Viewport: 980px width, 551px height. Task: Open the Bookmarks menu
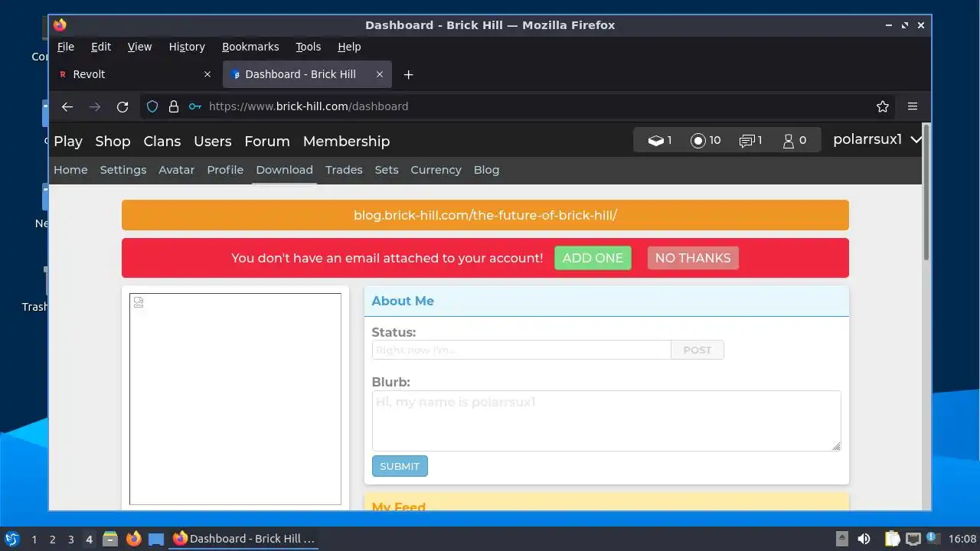pyautogui.click(x=250, y=47)
